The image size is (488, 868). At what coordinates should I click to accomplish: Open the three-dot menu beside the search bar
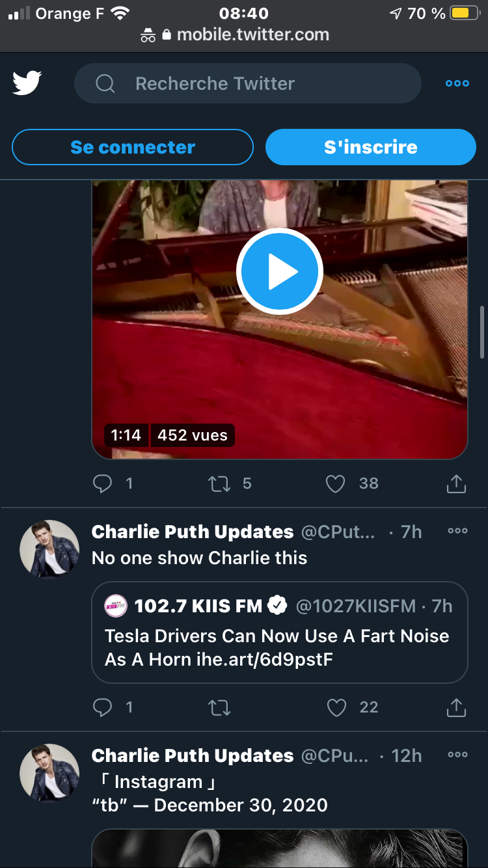(457, 83)
